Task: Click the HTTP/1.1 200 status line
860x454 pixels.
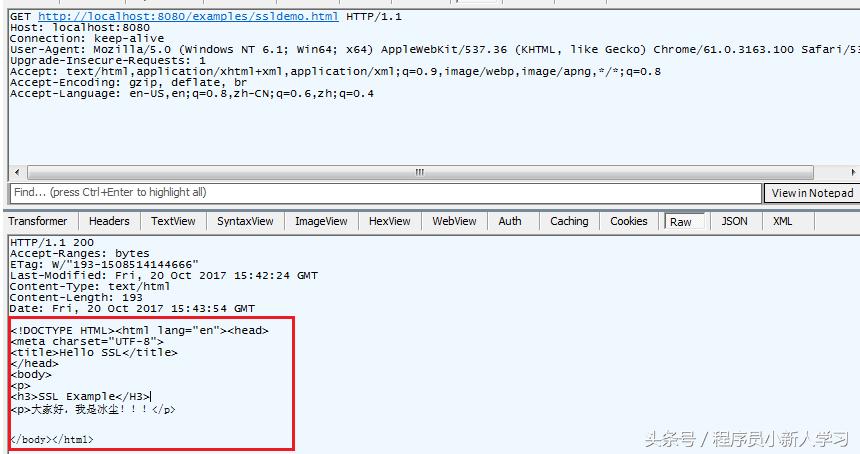Action: 52,242
